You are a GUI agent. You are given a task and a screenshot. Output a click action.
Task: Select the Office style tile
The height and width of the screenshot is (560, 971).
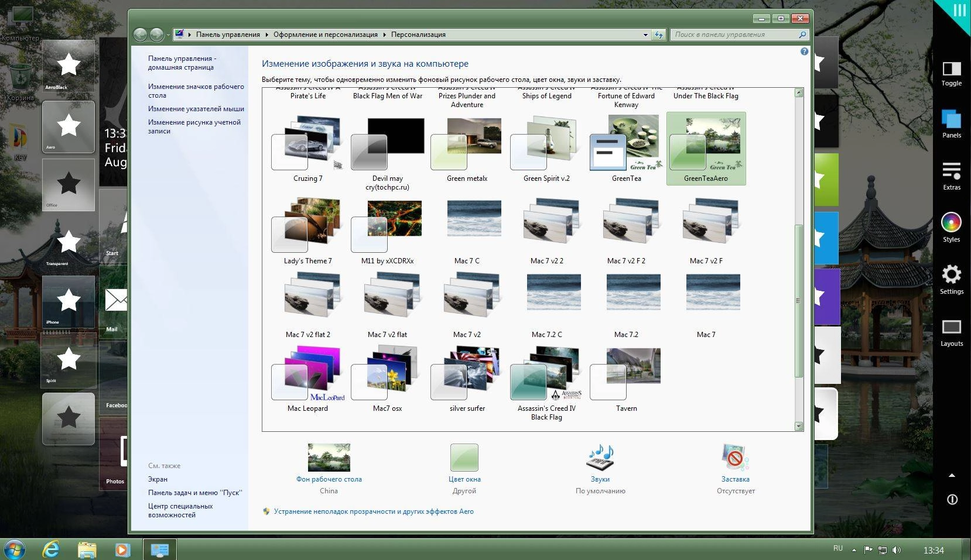(69, 184)
